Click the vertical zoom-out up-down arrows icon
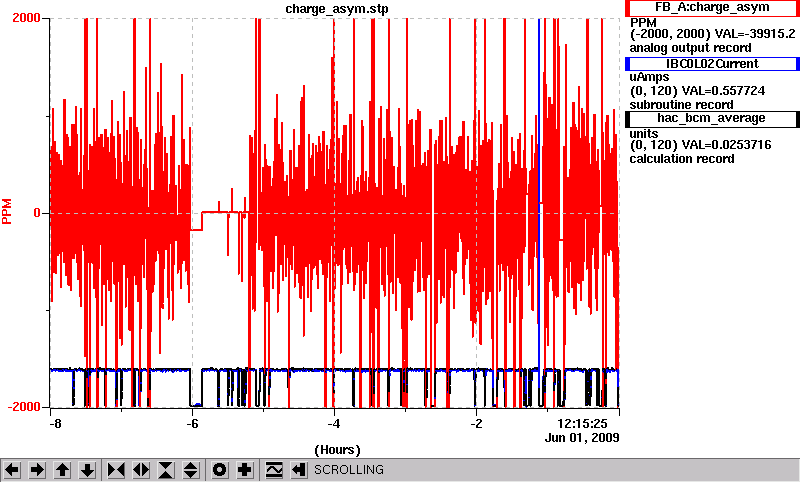 tap(191, 470)
